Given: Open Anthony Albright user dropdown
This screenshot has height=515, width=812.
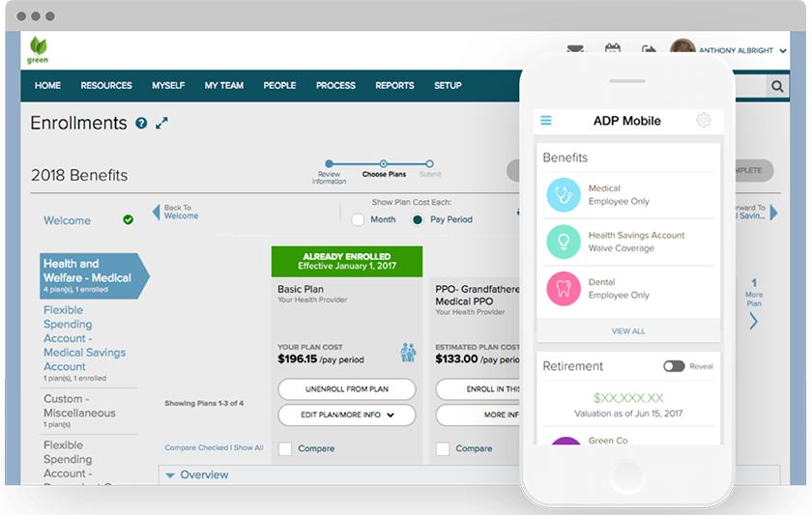Looking at the screenshot, I should [783, 50].
